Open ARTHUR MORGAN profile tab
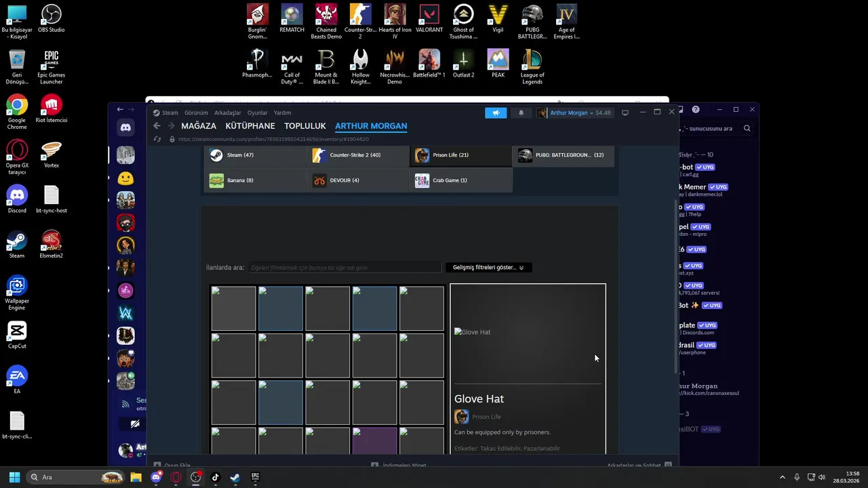 (x=371, y=126)
